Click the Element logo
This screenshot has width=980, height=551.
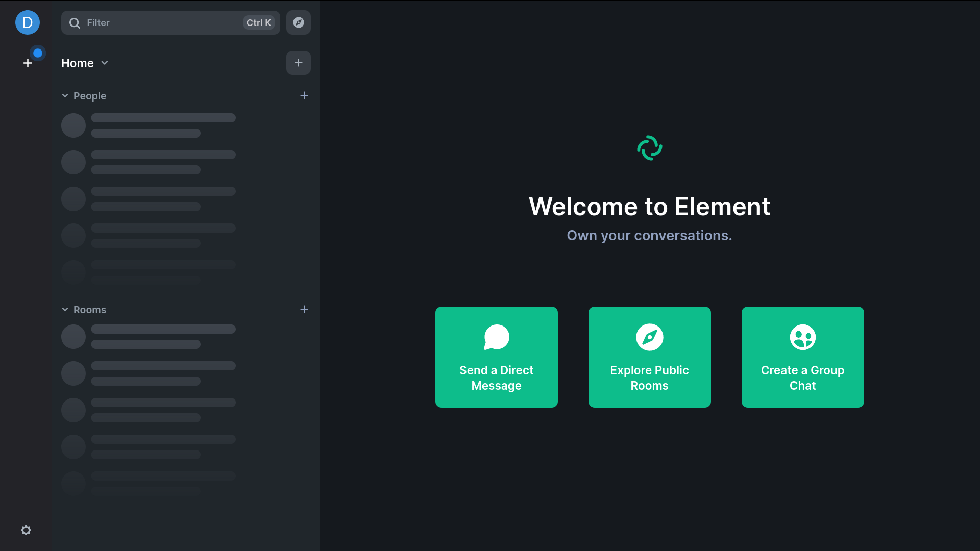[649, 148]
